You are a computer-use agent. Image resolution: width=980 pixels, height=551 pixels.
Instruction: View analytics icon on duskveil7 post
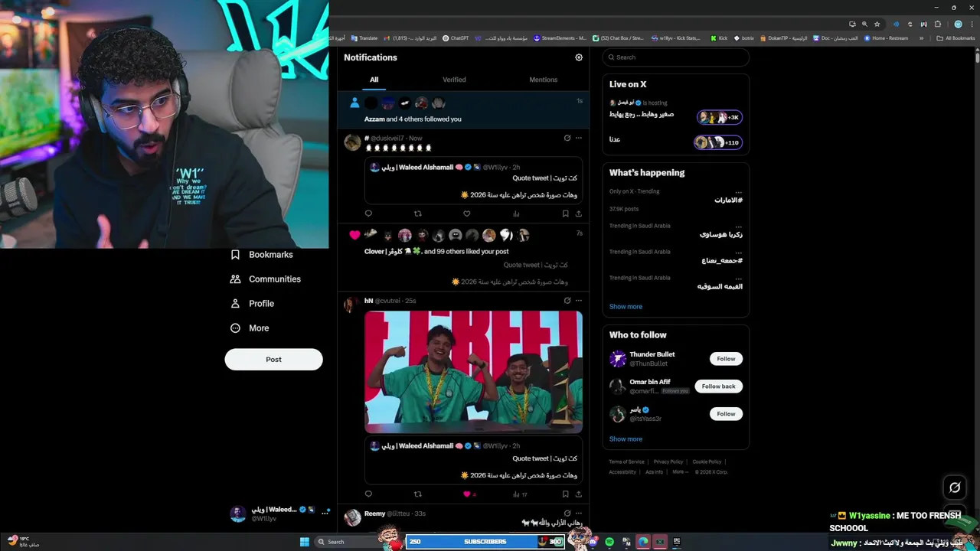516,214
